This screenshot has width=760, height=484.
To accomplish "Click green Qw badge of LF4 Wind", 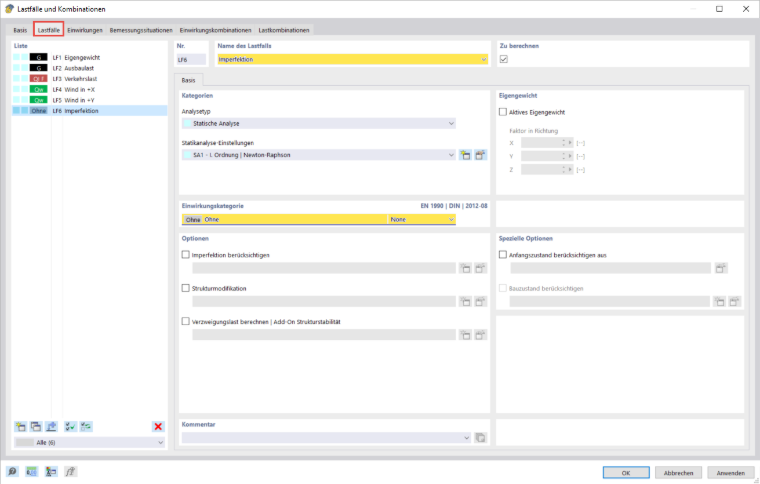I will pos(39,89).
